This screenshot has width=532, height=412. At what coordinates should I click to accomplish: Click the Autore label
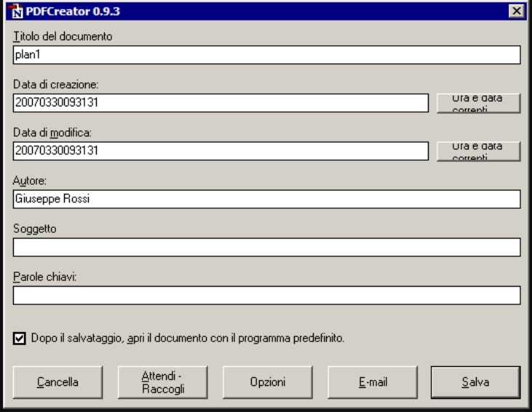[x=30, y=181]
